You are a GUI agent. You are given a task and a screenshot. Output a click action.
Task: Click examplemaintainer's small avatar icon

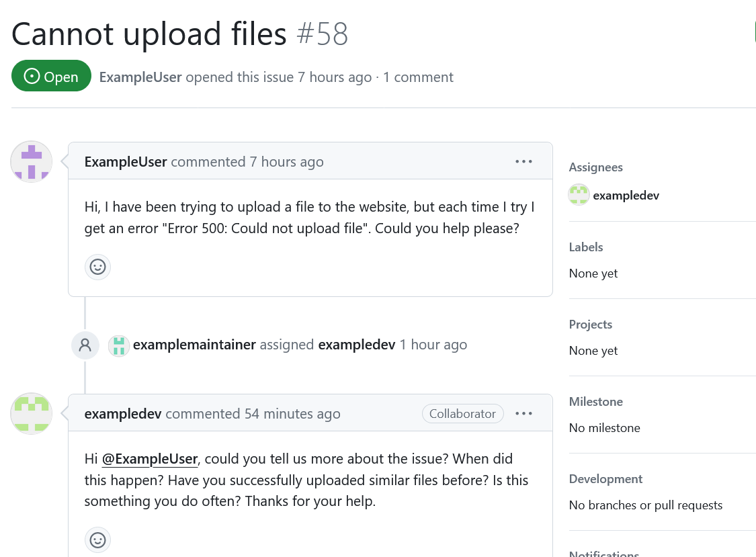pyautogui.click(x=118, y=345)
